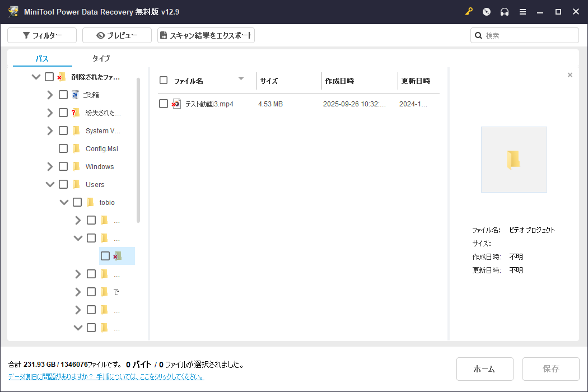This screenshot has width=588, height=392.
Task: Collapse the tobio tree node
Action: pos(64,202)
